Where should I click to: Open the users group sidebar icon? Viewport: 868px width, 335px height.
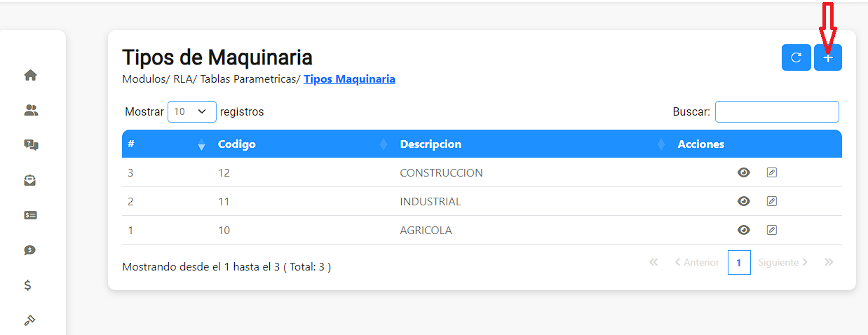click(30, 110)
